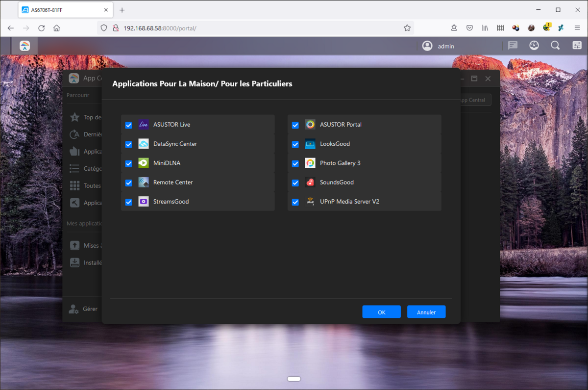
Task: Click the Gérer label in App Central
Action: click(x=90, y=309)
